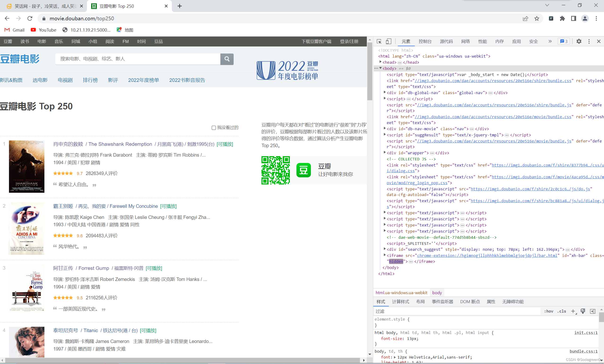The width and height of the screenshot is (604, 364).
Task: Click the styles 过滤 filter field
Action: click(457, 311)
